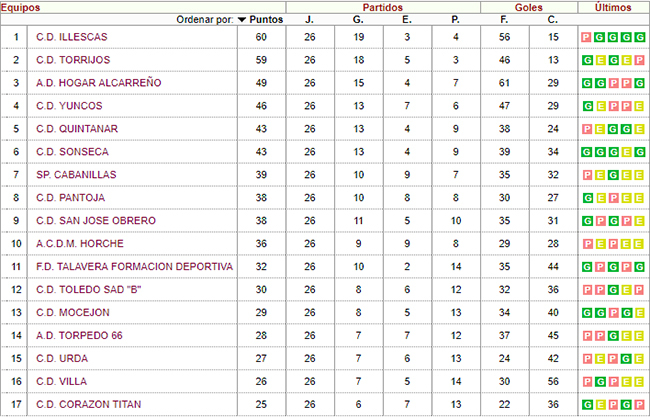The width and height of the screenshot is (650, 418).
Task: Click last yellow E badge for C.D. MOCEJON
Action: 640,313
